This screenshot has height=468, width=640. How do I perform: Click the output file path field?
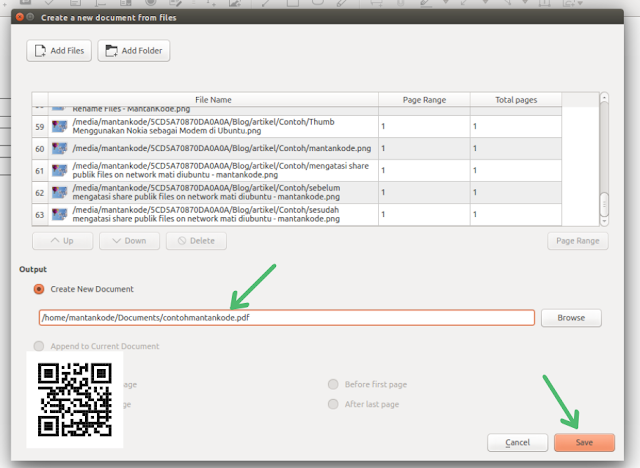pyautogui.click(x=287, y=318)
